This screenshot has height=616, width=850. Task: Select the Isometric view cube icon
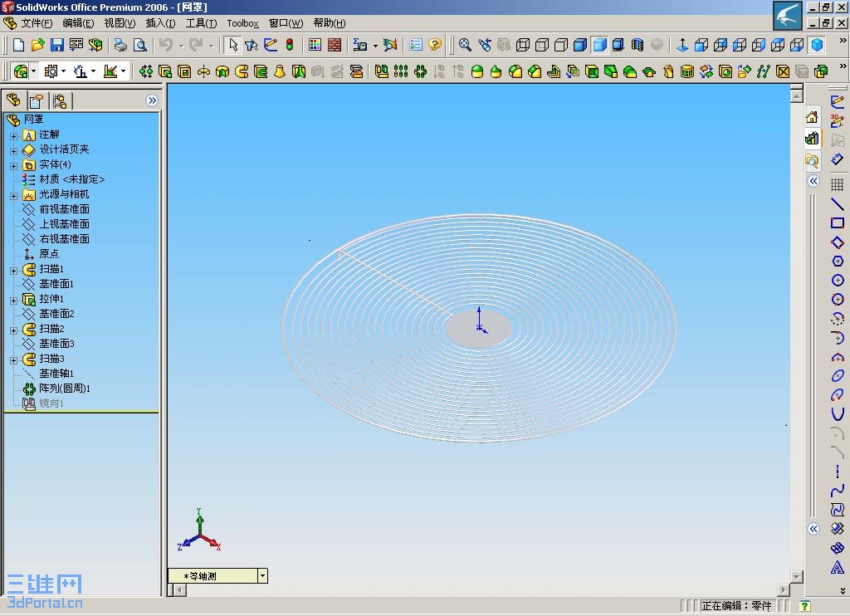[817, 45]
